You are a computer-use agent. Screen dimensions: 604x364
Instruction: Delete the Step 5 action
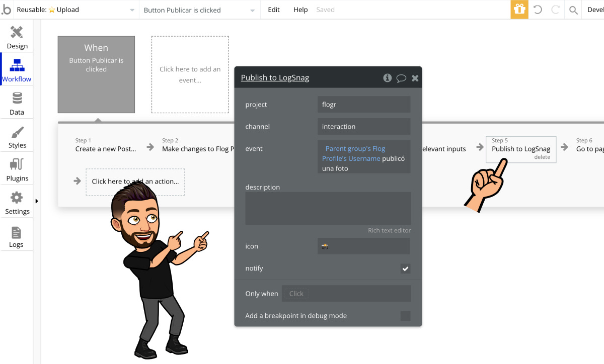pyautogui.click(x=542, y=157)
